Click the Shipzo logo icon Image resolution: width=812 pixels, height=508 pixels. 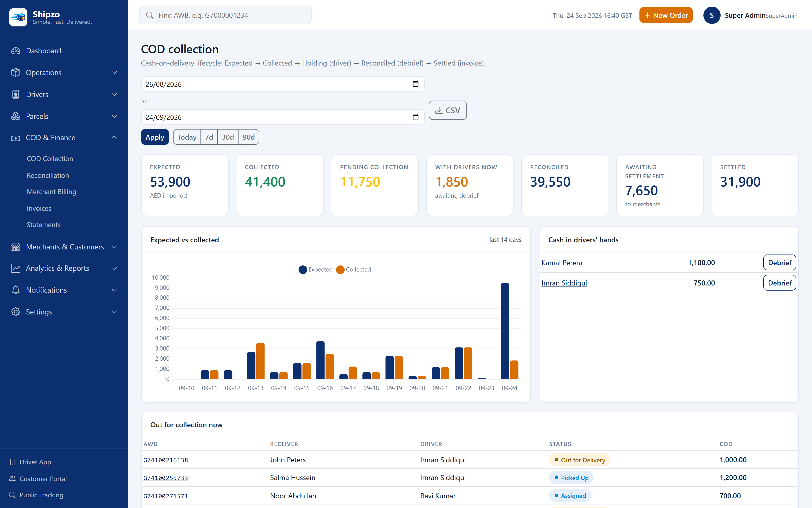coord(18,17)
